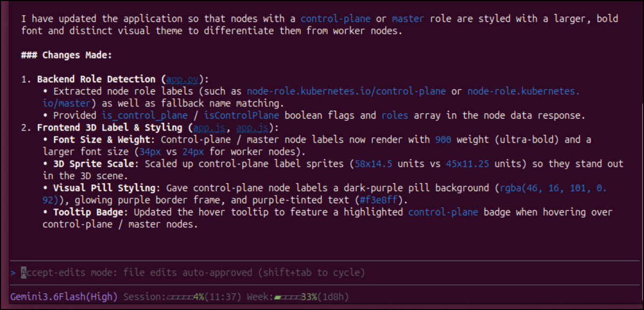The image size is (644, 310).
Task: Click the Changes Made heading
Action: click(x=67, y=55)
